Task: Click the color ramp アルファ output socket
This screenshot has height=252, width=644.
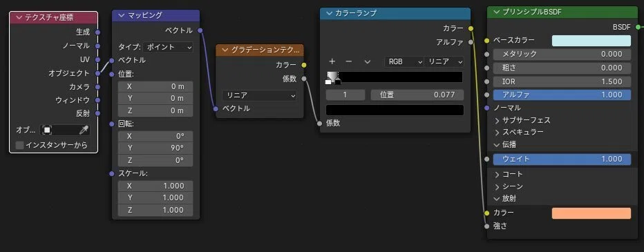Action: [x=471, y=42]
